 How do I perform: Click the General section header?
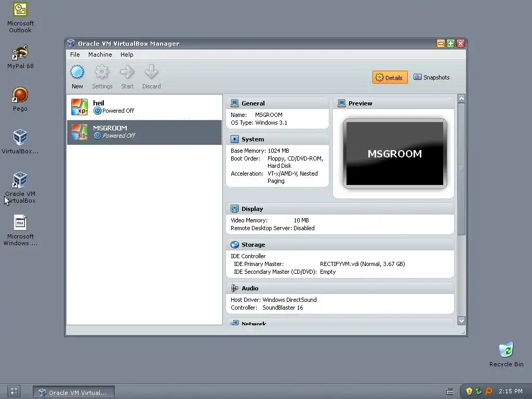(277, 103)
